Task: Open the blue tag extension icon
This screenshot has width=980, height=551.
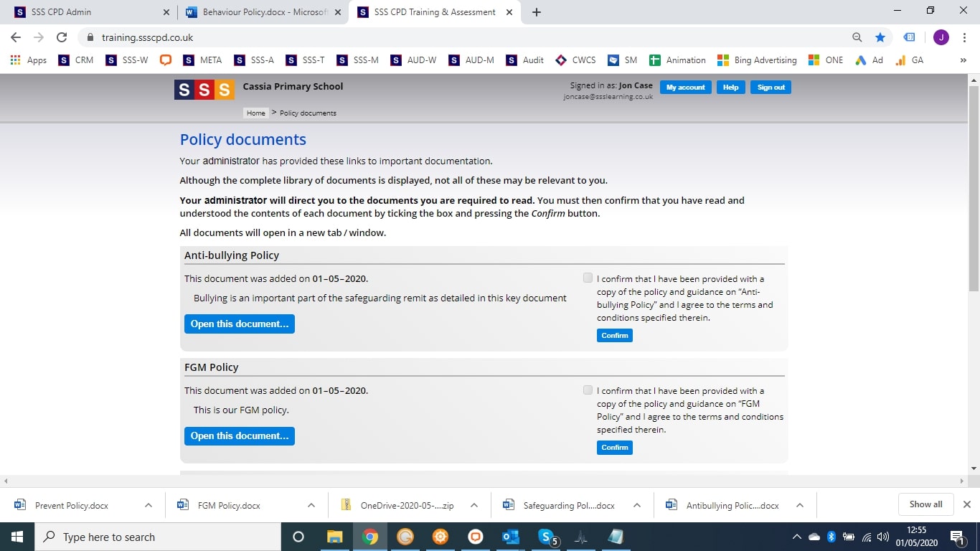Action: point(909,37)
